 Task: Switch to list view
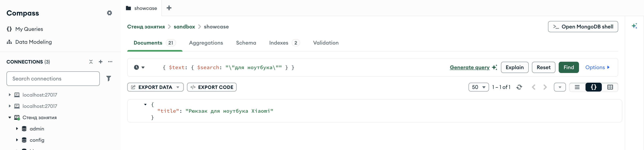pos(577,87)
